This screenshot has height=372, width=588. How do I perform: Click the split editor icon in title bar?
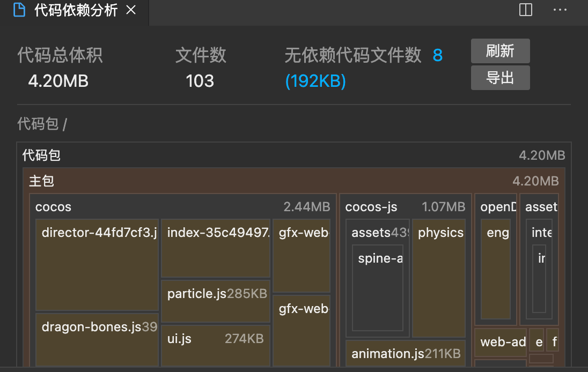coord(525,10)
